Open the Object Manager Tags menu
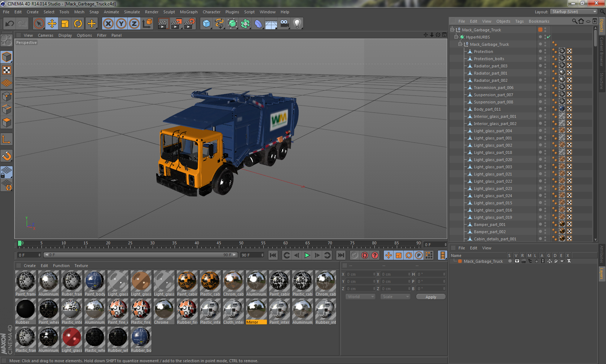 pyautogui.click(x=519, y=21)
